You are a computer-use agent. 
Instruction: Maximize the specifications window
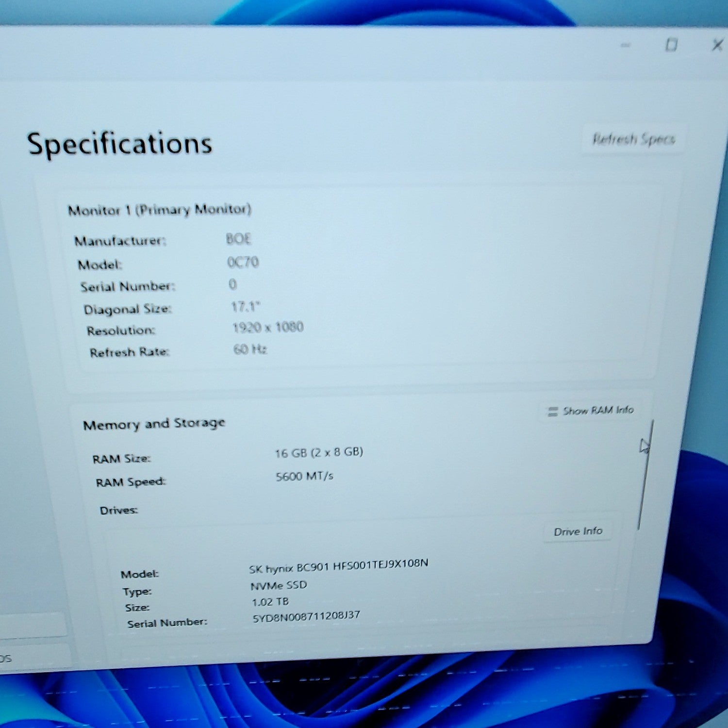pos(671,45)
